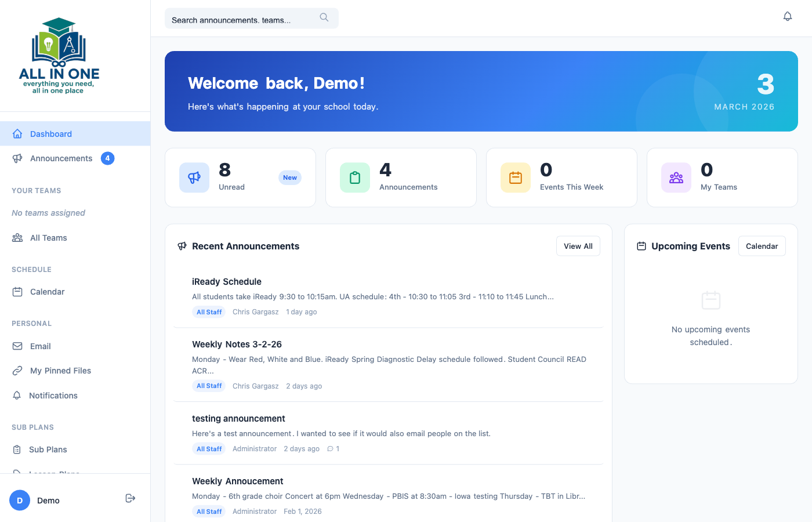Click the All Staff badge on Weekly Annoucement
The height and width of the screenshot is (522, 812).
coord(209,511)
